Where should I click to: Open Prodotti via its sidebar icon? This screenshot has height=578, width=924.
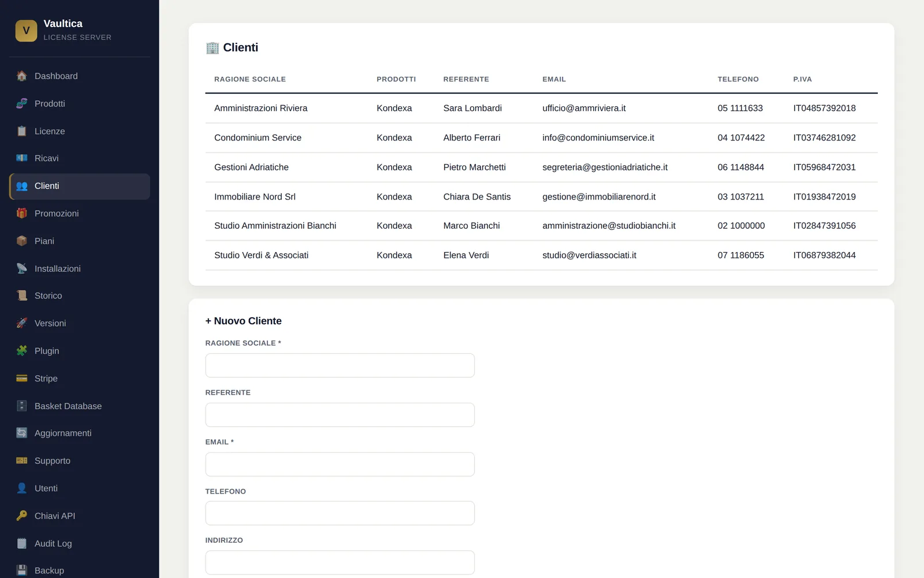point(22,104)
